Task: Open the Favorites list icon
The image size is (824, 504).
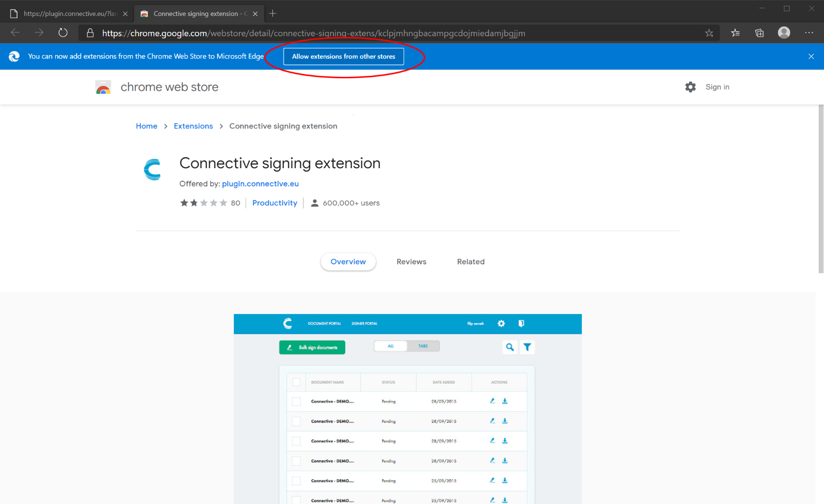Action: (x=735, y=33)
